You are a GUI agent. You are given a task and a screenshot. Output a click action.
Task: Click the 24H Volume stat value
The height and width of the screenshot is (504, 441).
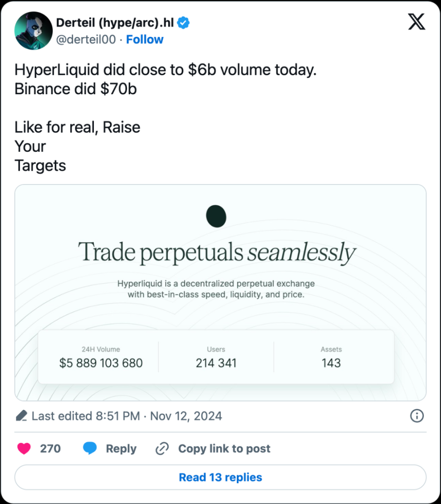click(101, 363)
